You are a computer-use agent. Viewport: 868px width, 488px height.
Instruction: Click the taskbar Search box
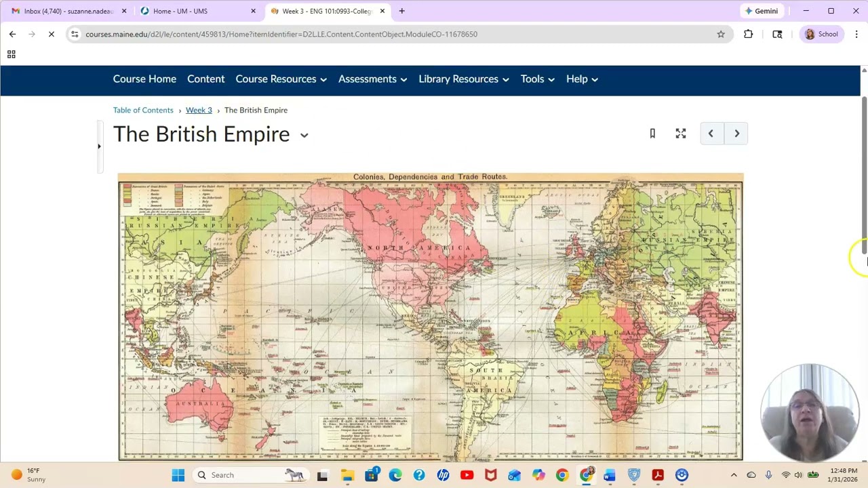tap(250, 475)
